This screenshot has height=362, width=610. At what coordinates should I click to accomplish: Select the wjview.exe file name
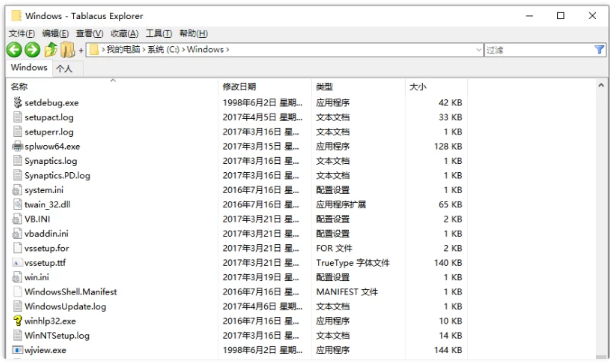click(45, 350)
